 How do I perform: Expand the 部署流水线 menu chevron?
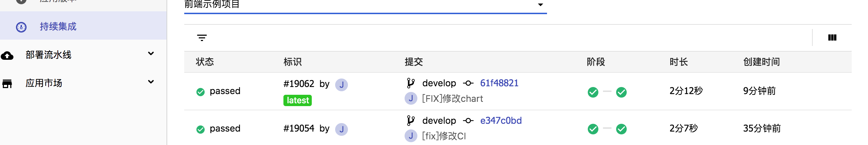coord(151,53)
